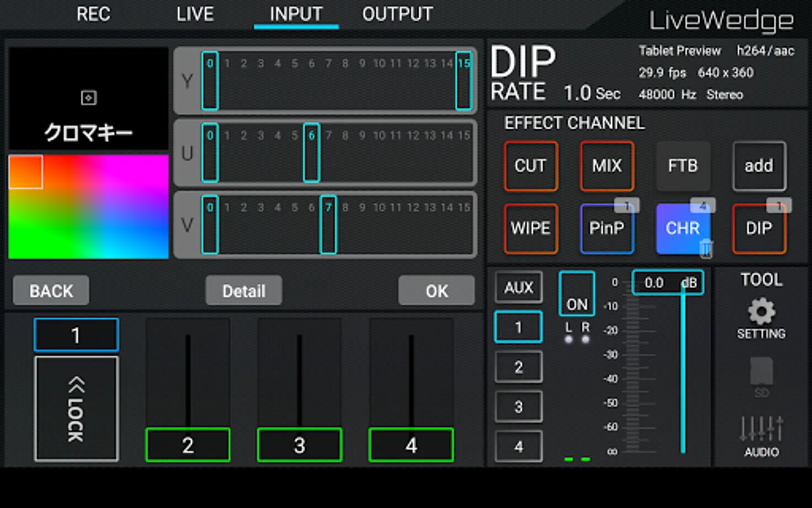Select audio channel 1
The height and width of the screenshot is (508, 812).
[x=519, y=327]
